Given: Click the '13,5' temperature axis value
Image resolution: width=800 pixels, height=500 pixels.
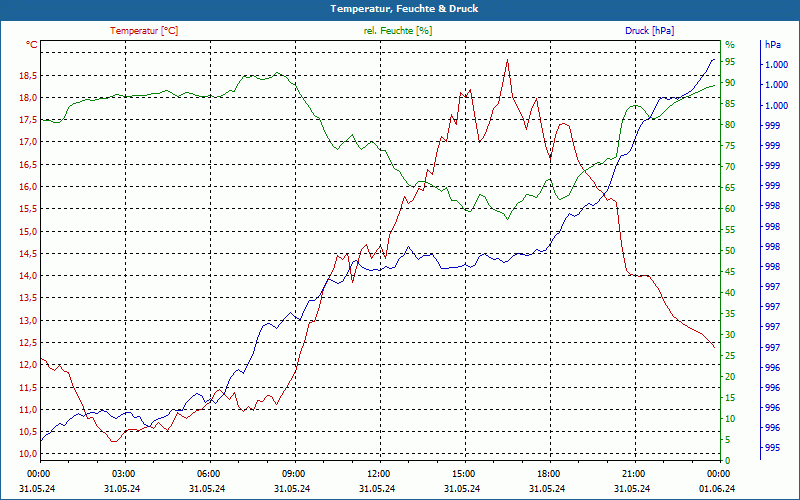Looking at the screenshot, I should click(x=28, y=298).
